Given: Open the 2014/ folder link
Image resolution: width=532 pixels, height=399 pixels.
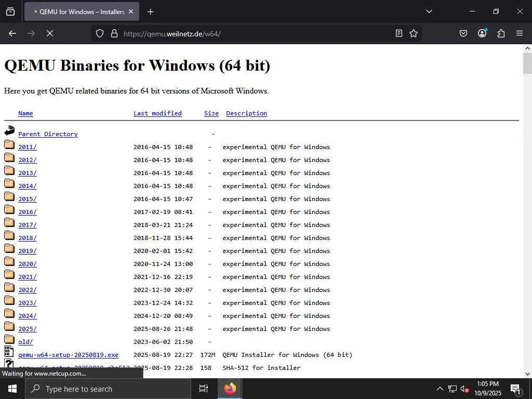Looking at the screenshot, I should point(28,186).
